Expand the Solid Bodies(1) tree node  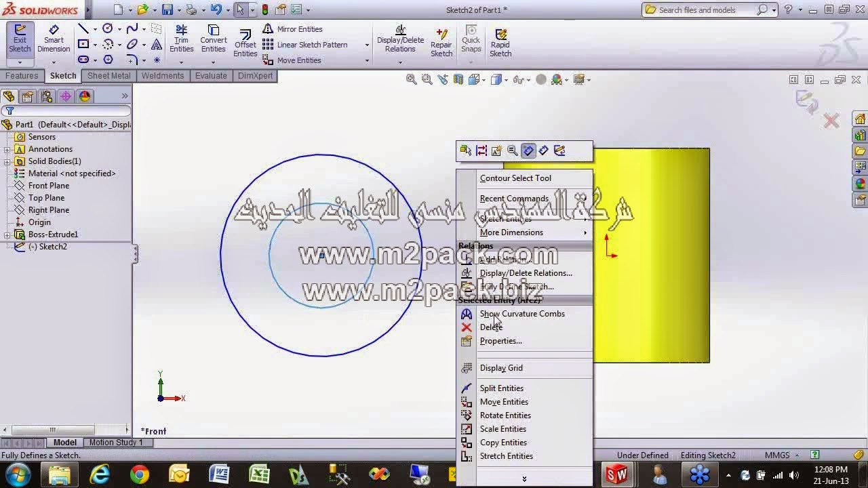7,161
